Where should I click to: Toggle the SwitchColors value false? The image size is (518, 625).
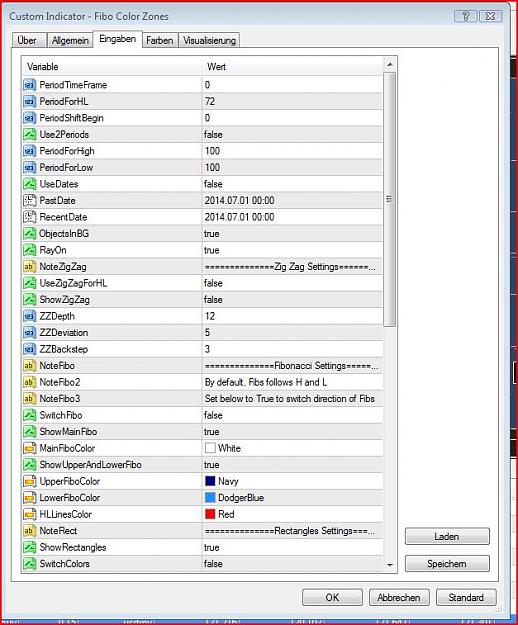(213, 564)
